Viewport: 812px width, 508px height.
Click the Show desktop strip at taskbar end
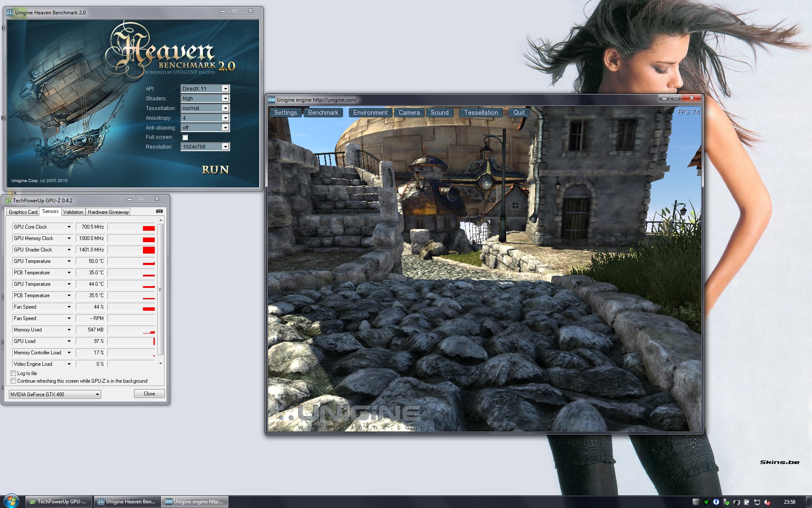[x=809, y=502]
